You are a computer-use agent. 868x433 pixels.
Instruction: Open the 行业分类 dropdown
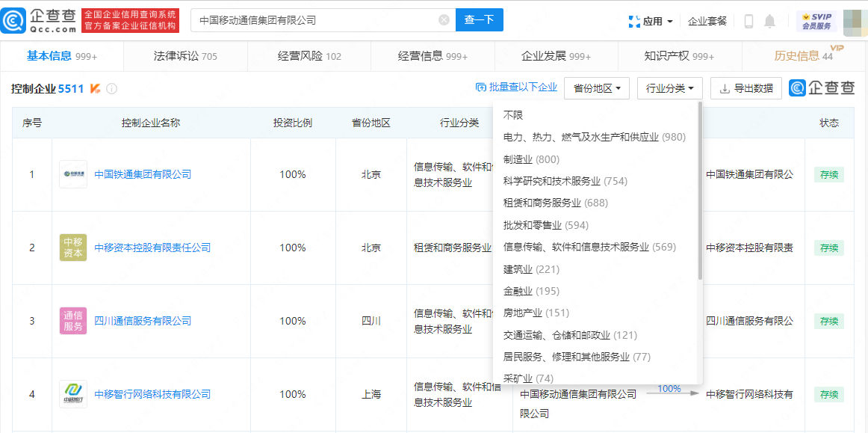(x=669, y=88)
